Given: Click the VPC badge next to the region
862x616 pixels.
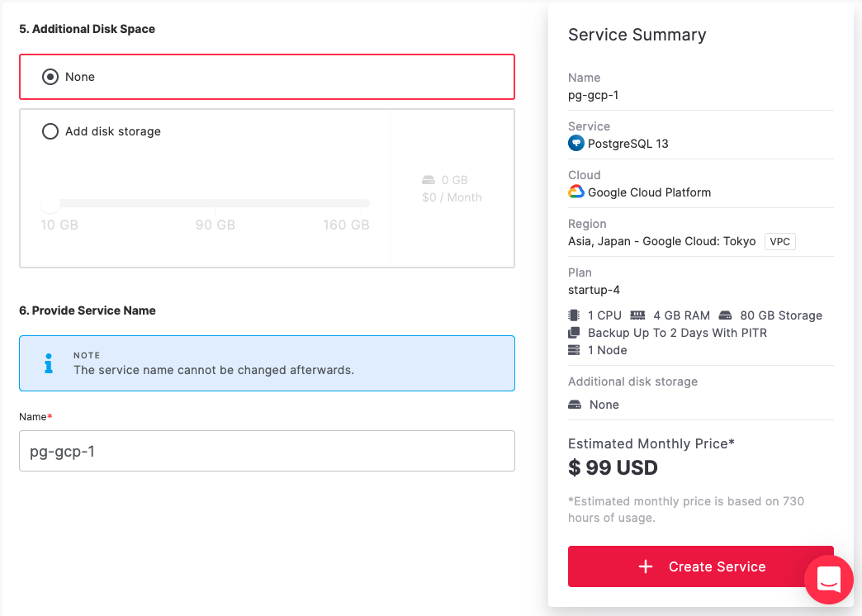Looking at the screenshot, I should 779,241.
